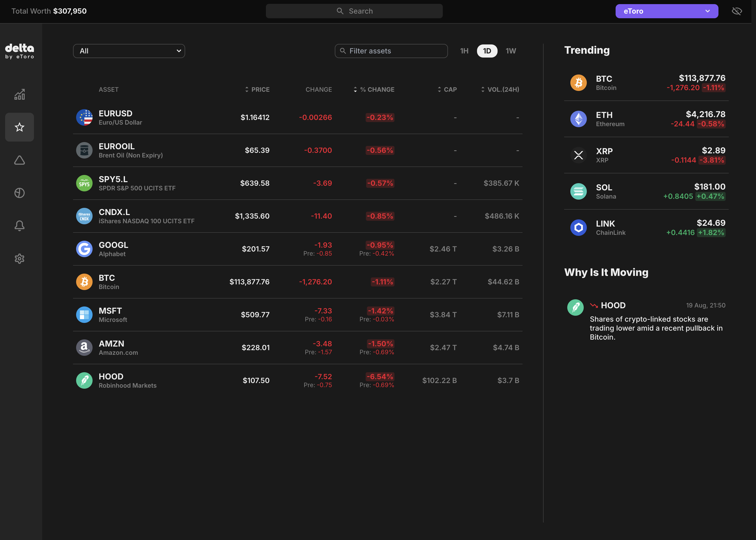This screenshot has width=756, height=540.
Task: Click the Robinhood HOOD asset logo
Action: (x=84, y=380)
